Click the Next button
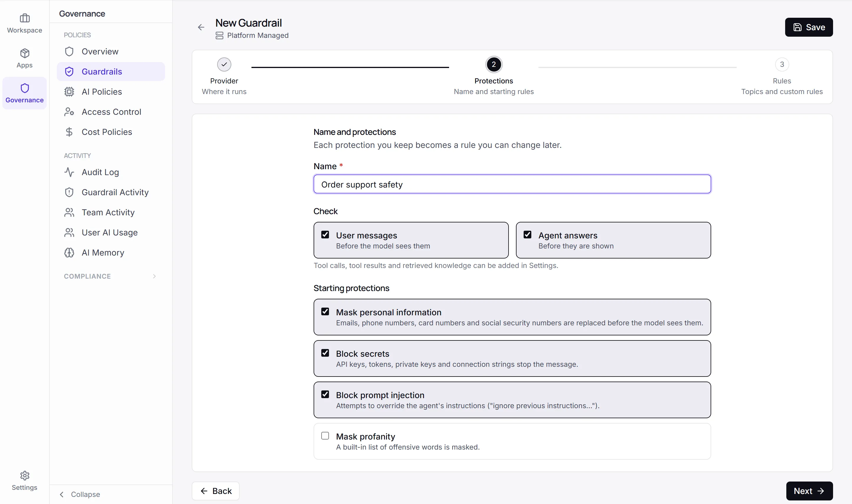This screenshot has width=852, height=504. [x=809, y=491]
